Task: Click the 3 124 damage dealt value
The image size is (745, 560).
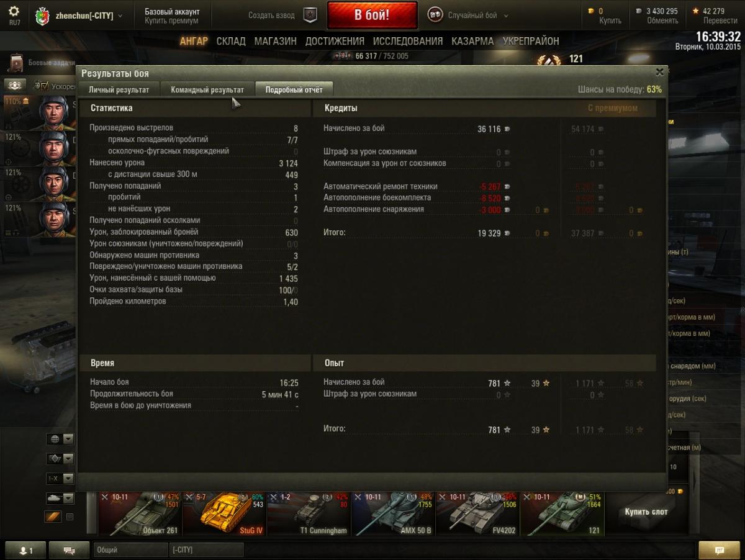Action: tap(288, 163)
